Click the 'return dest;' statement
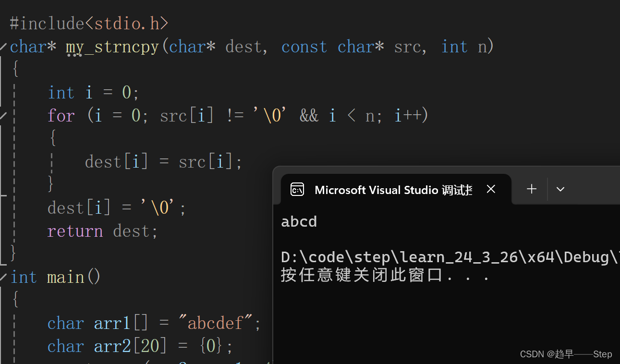 (103, 231)
